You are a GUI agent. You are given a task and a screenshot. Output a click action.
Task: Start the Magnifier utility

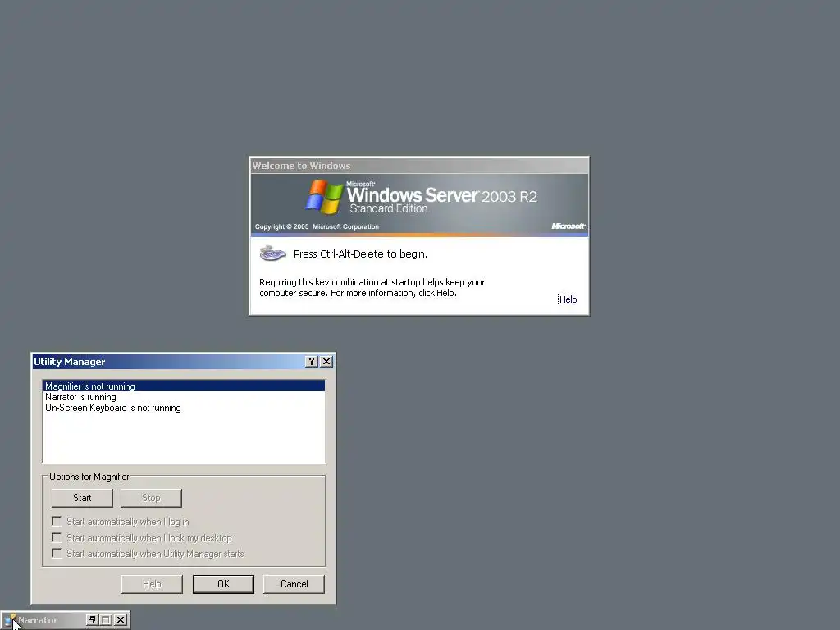coord(82,498)
